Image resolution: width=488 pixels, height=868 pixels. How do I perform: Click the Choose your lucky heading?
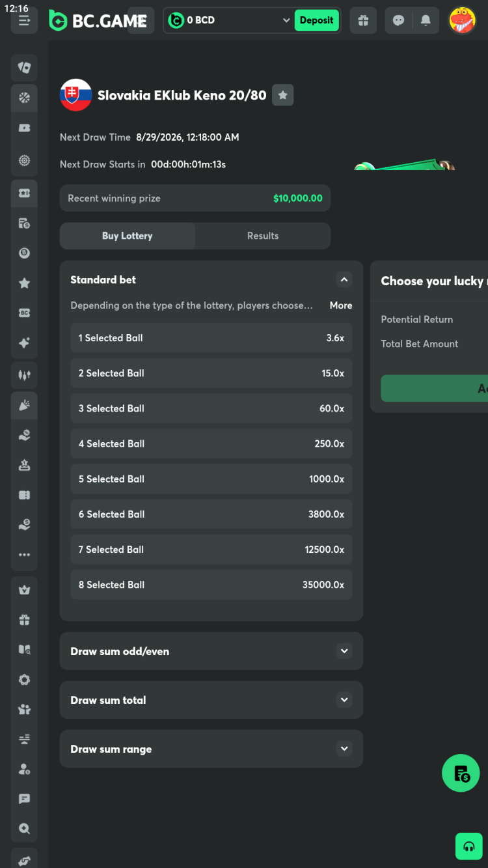tap(434, 281)
